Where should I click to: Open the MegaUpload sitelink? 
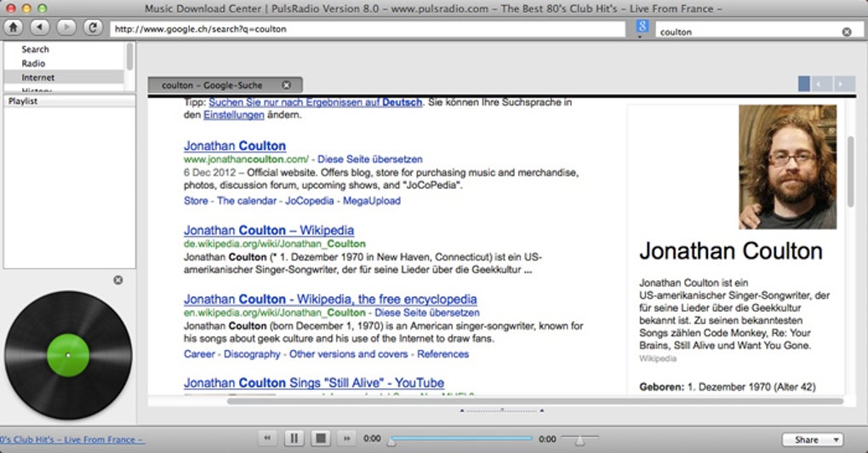(x=371, y=201)
